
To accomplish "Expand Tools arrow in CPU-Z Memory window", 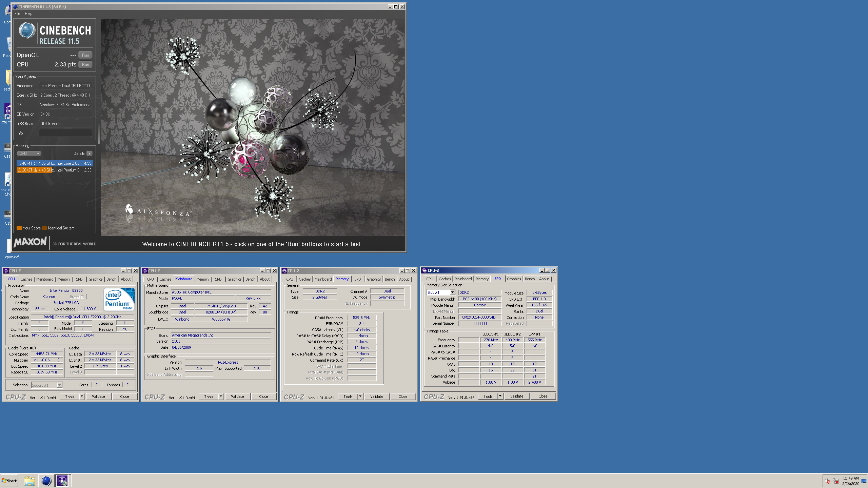I will click(x=360, y=396).
